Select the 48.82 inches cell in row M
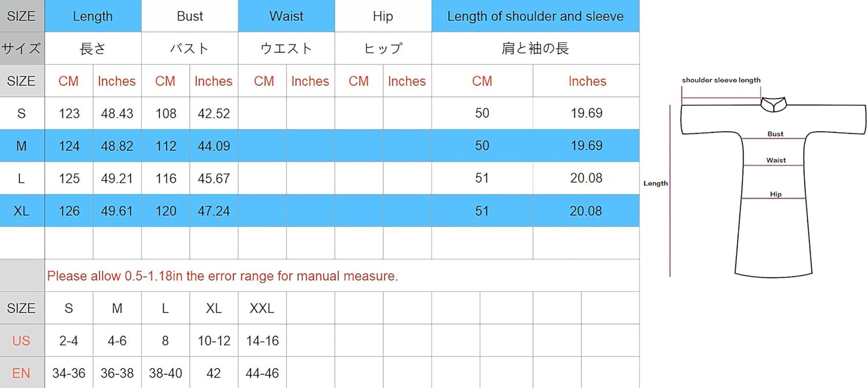The width and height of the screenshot is (868, 388). 117,146
